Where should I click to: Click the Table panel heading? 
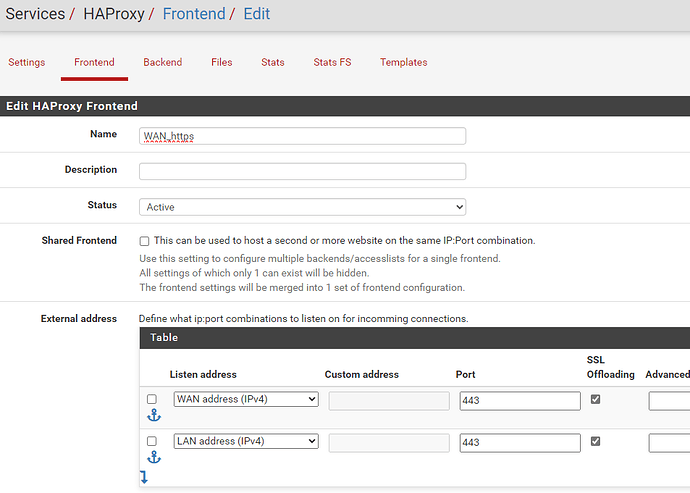pyautogui.click(x=164, y=338)
